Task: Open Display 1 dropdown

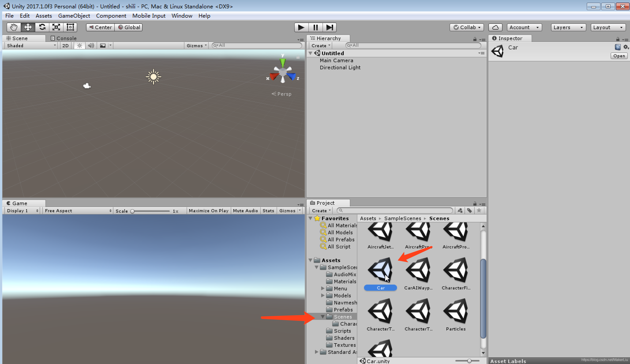Action: (23, 211)
